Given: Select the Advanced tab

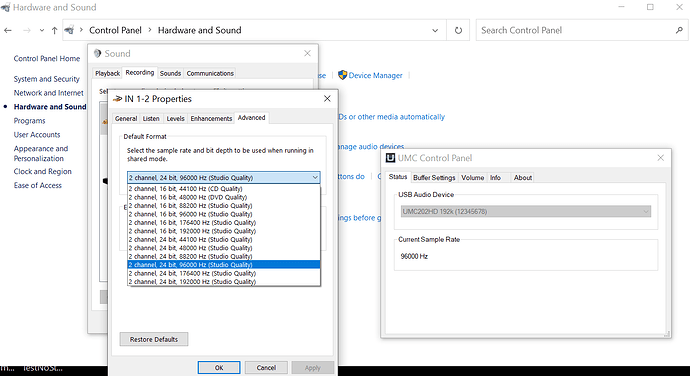Looking at the screenshot, I should pyautogui.click(x=251, y=118).
